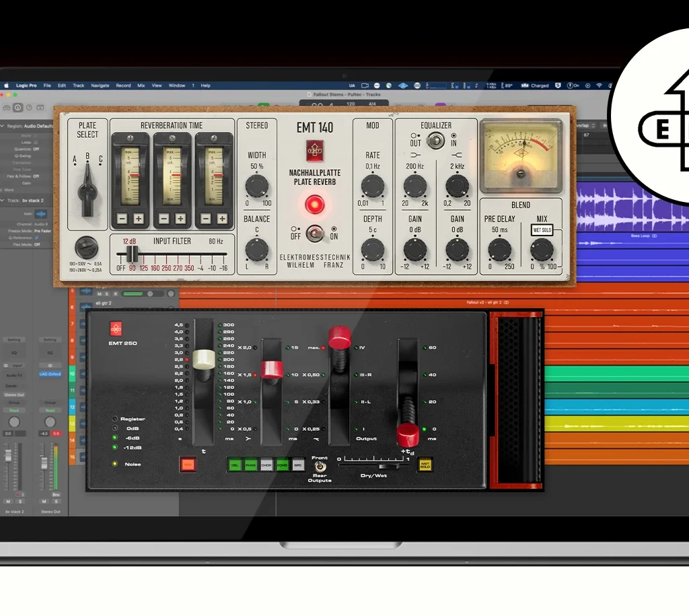Adjust the high-band Gain knob
Image resolution: width=689 pixels, height=616 pixels.
[457, 249]
